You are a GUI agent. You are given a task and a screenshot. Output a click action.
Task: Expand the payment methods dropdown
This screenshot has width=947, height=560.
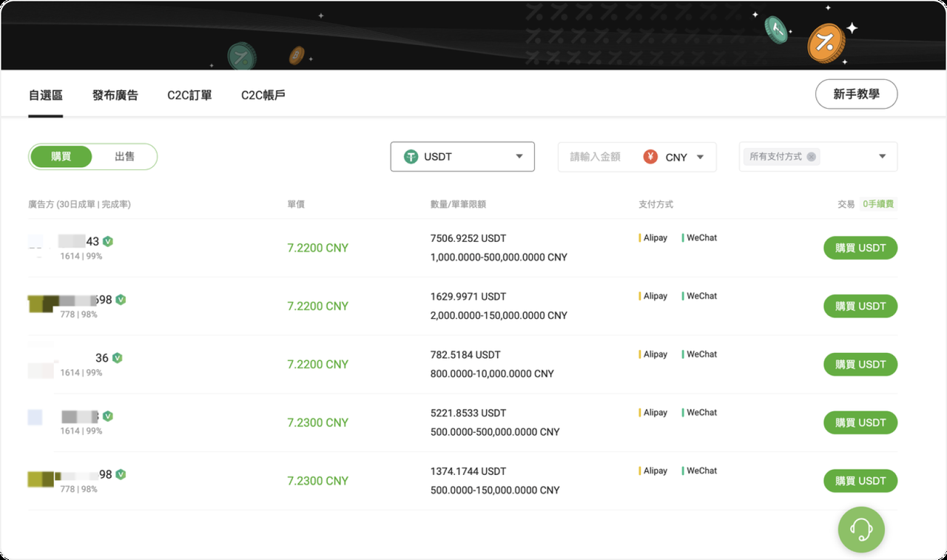(882, 157)
